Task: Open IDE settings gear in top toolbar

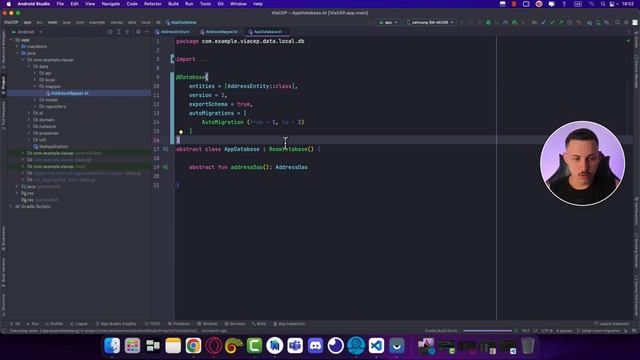Action: (x=627, y=22)
